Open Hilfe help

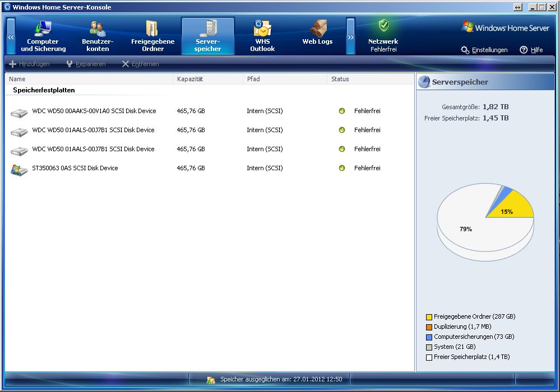pyautogui.click(x=531, y=50)
